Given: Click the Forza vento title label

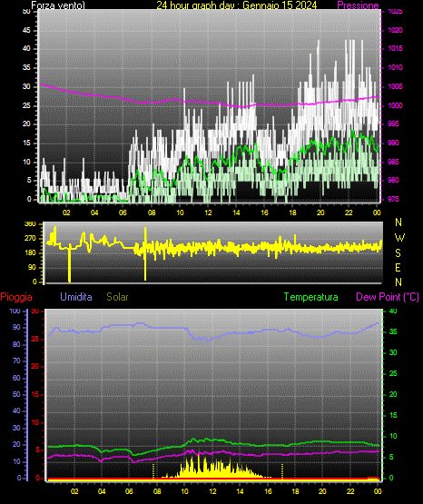Looking at the screenshot, I should [58, 5].
